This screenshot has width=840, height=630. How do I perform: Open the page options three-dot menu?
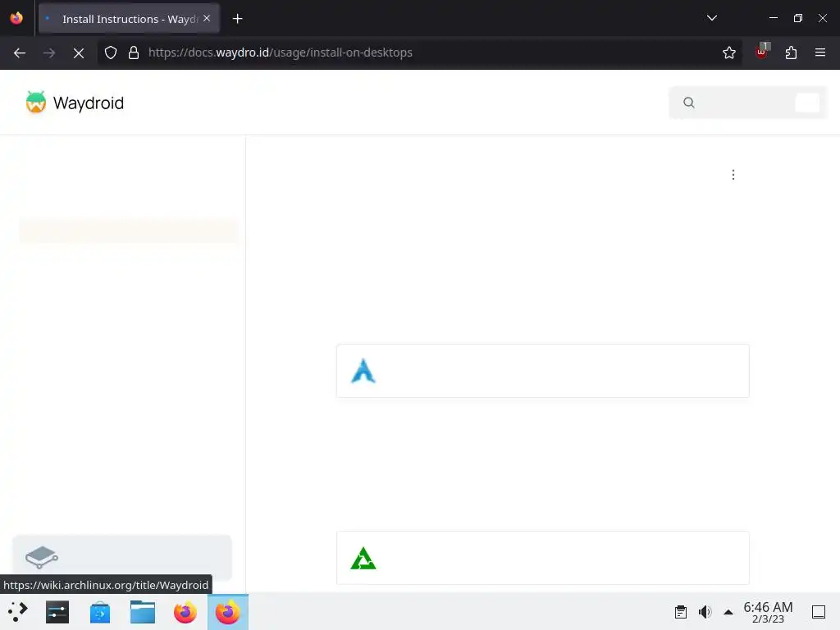click(x=733, y=175)
